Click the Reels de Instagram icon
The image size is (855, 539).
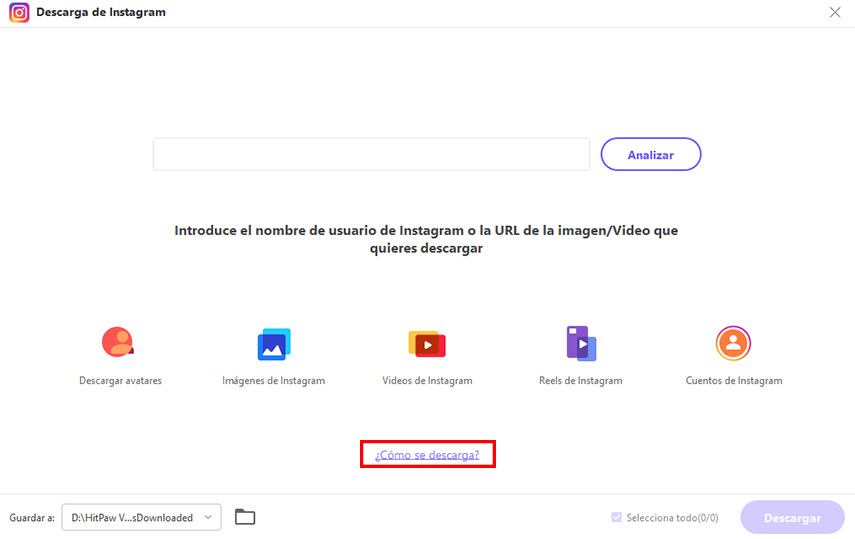click(581, 344)
